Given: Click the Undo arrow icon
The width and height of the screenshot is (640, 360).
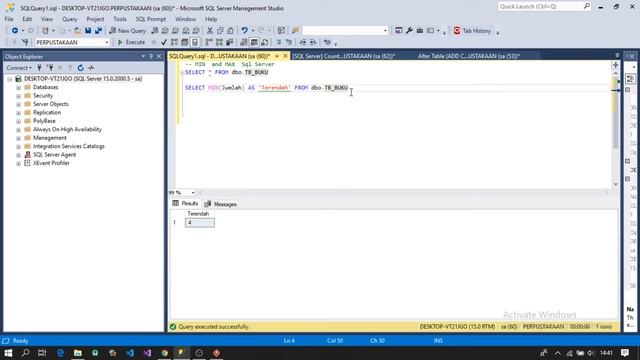Looking at the screenshot, I should pos(244,31).
